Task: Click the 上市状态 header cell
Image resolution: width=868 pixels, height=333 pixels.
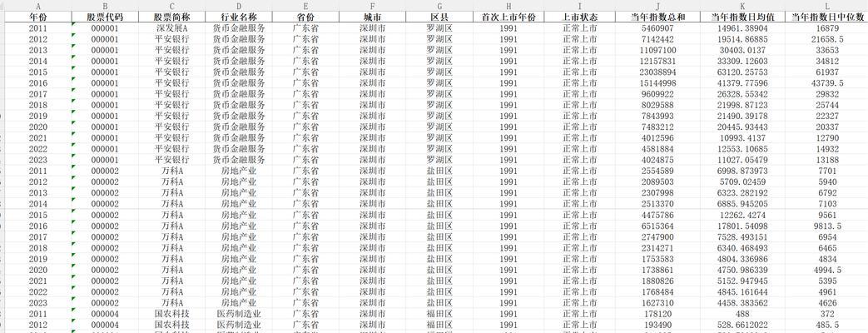Action: click(x=579, y=17)
